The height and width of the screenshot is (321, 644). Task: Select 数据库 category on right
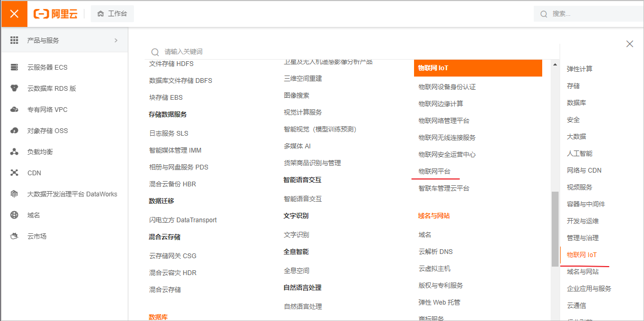pyautogui.click(x=576, y=102)
